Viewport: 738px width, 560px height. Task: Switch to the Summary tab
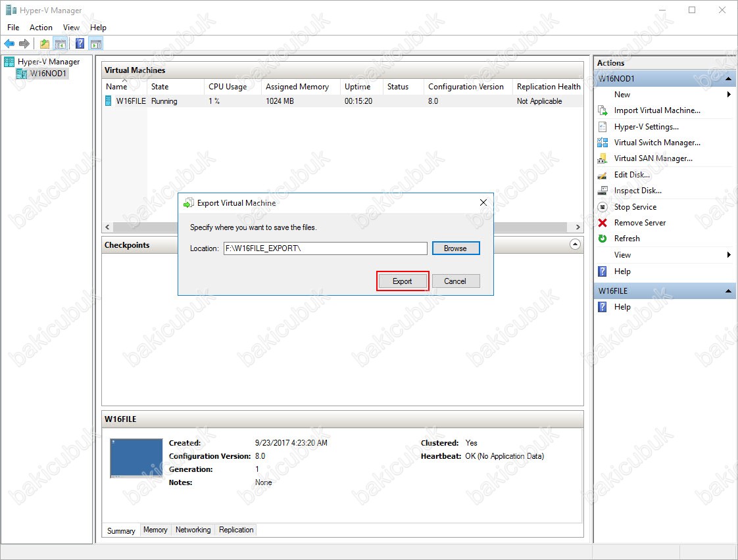point(121,531)
